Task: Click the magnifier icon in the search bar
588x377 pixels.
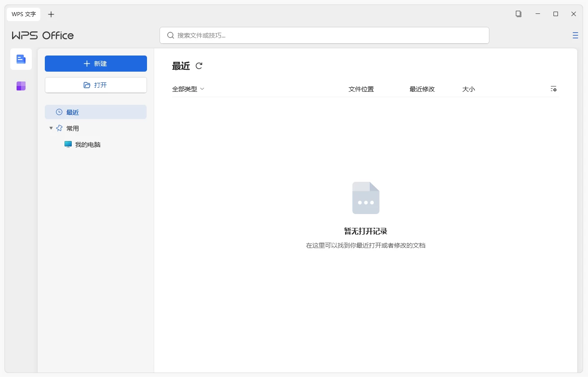Action: (x=170, y=35)
